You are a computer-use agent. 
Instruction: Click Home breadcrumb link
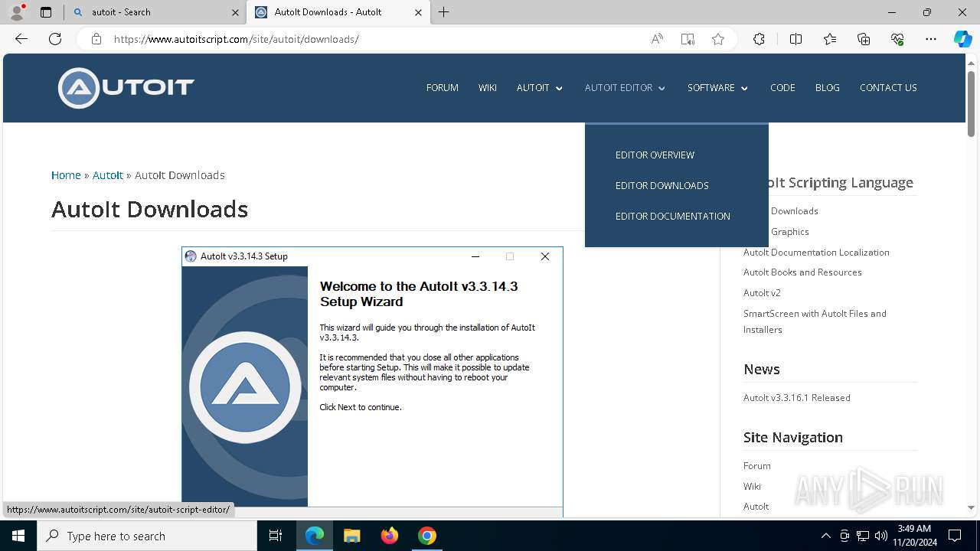(66, 175)
